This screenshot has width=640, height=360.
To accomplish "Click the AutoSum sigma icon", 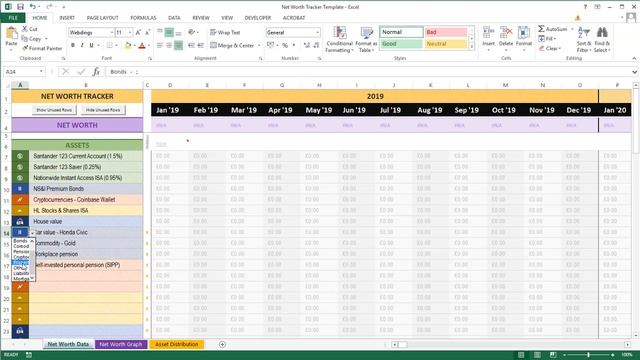I will (x=541, y=29).
